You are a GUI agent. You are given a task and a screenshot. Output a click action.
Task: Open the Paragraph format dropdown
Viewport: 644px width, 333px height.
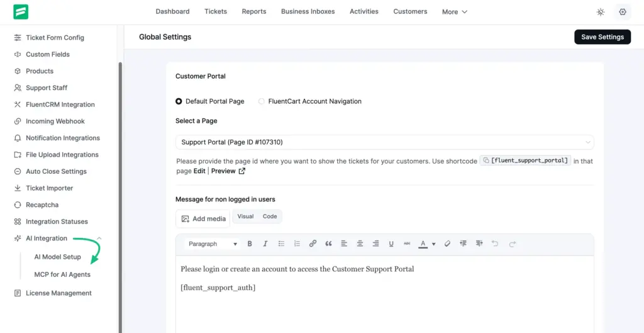[x=213, y=244]
